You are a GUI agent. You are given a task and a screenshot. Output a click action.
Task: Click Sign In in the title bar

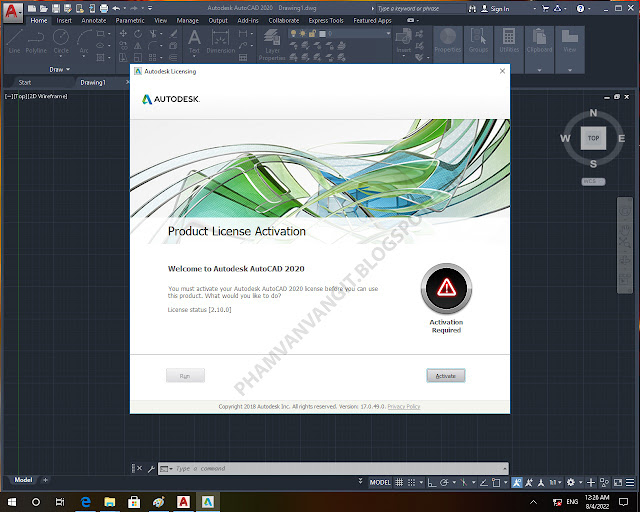click(x=495, y=9)
